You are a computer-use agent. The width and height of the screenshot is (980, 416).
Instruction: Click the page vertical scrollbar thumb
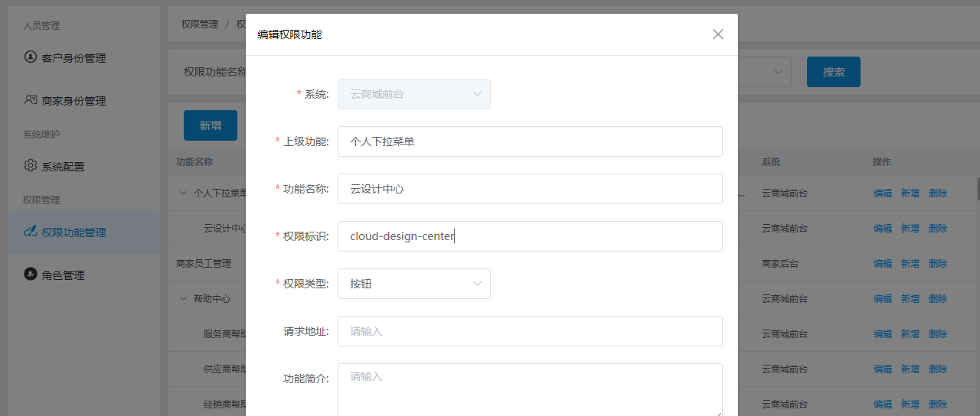[x=978, y=189]
